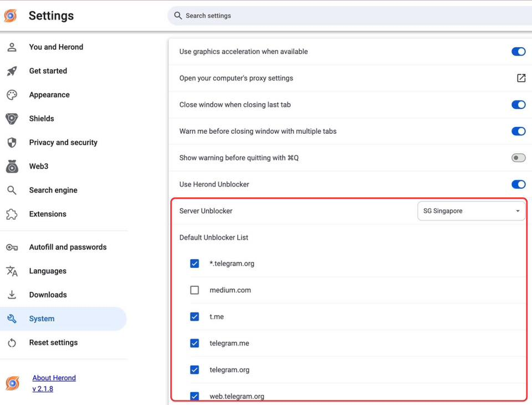This screenshot has width=532, height=405.
Task: Click the key icon for Autofill and passwords
Action: [x=12, y=247]
